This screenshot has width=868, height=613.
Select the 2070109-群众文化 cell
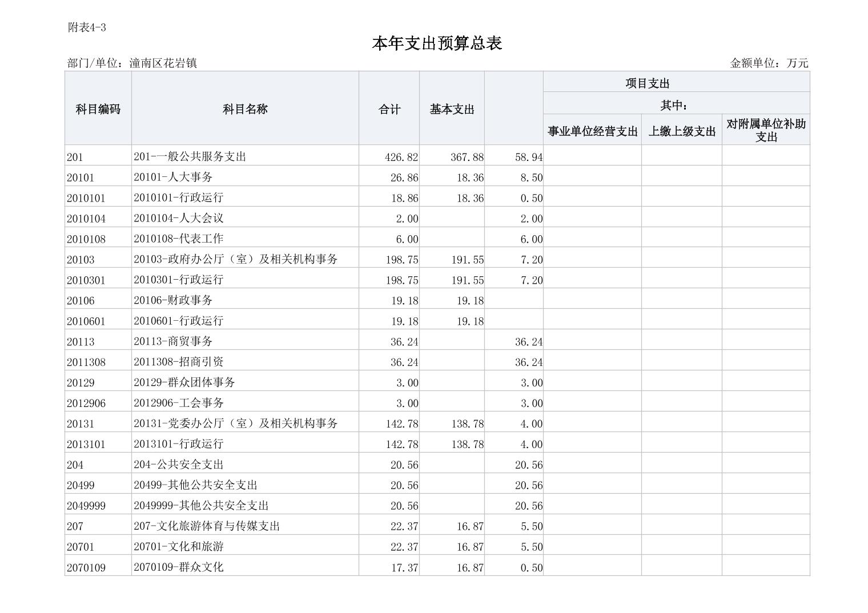click(178, 567)
